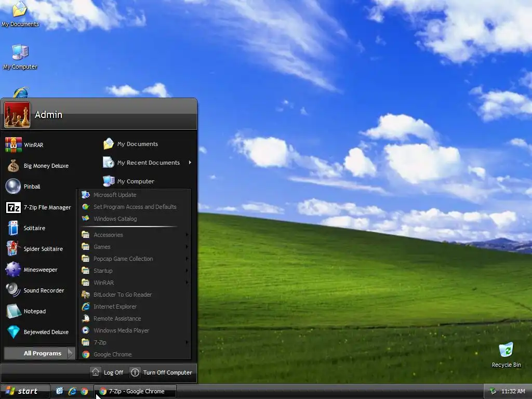
Task: Open Sound Recorder
Action: 39,290
